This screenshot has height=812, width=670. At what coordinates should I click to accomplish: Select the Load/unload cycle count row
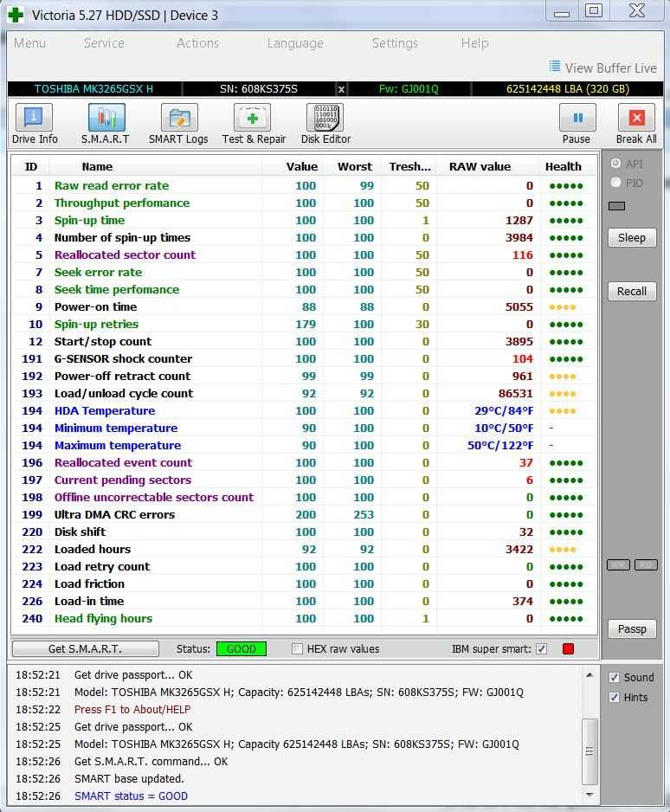click(x=304, y=393)
